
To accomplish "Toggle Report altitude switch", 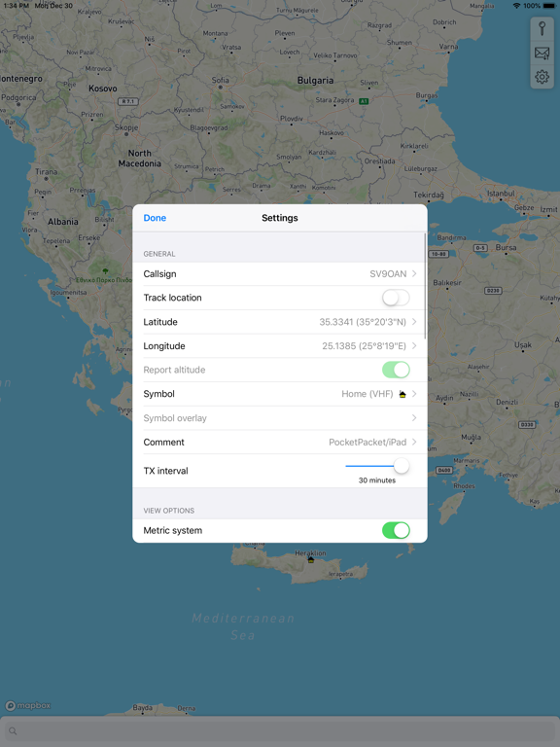I will (396, 370).
